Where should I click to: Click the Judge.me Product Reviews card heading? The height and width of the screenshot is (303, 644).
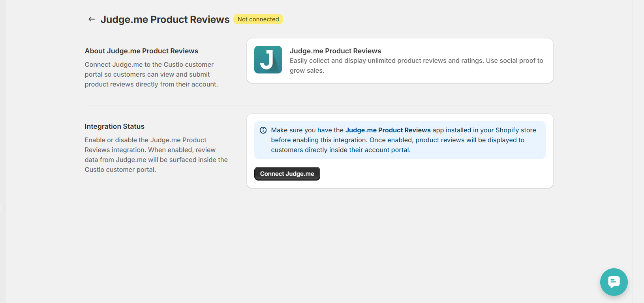coord(335,51)
